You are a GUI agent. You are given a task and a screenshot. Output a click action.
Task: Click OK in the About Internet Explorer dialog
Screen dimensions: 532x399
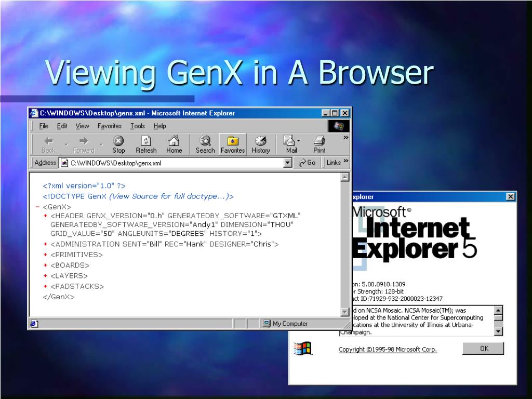pyautogui.click(x=483, y=349)
